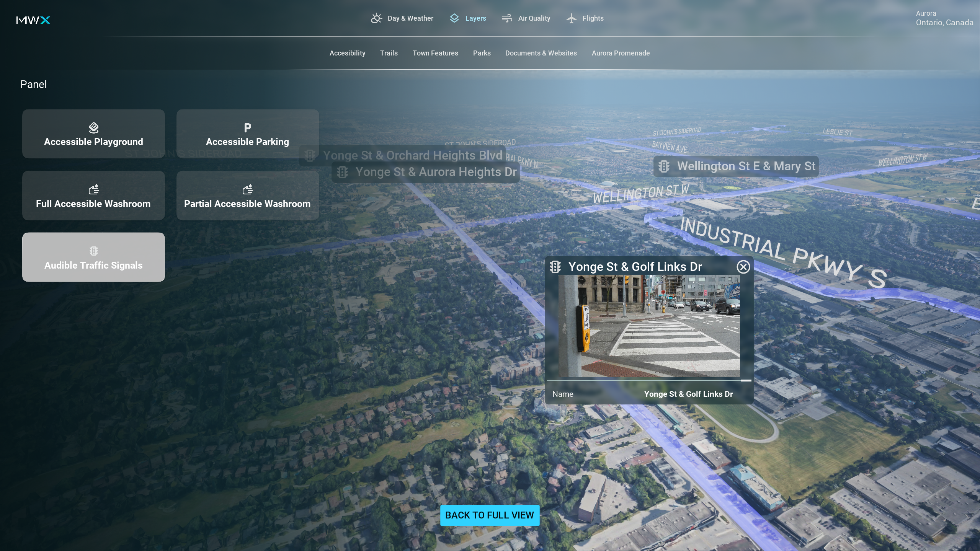Click the Air Quality wind icon
Viewport: 980px width, 551px height.
click(x=507, y=18)
